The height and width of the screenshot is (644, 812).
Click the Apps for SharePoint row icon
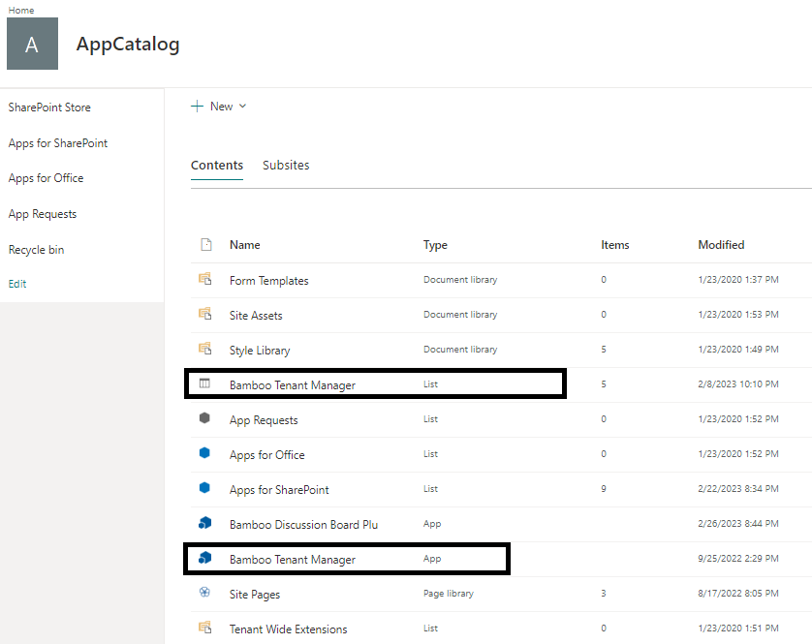click(x=204, y=488)
